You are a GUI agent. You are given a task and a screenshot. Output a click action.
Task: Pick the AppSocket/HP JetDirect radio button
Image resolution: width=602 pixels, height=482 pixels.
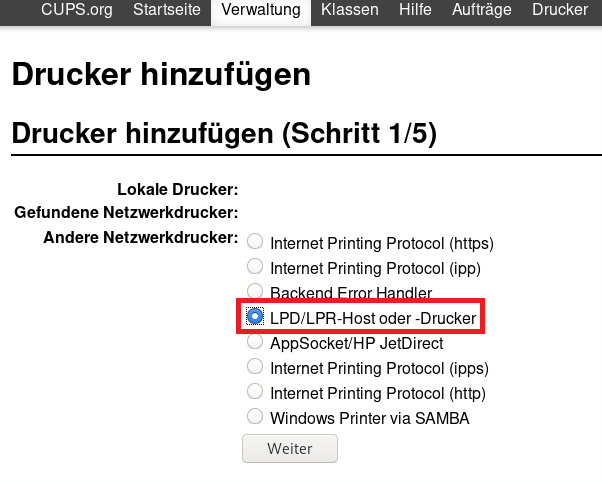tap(255, 342)
